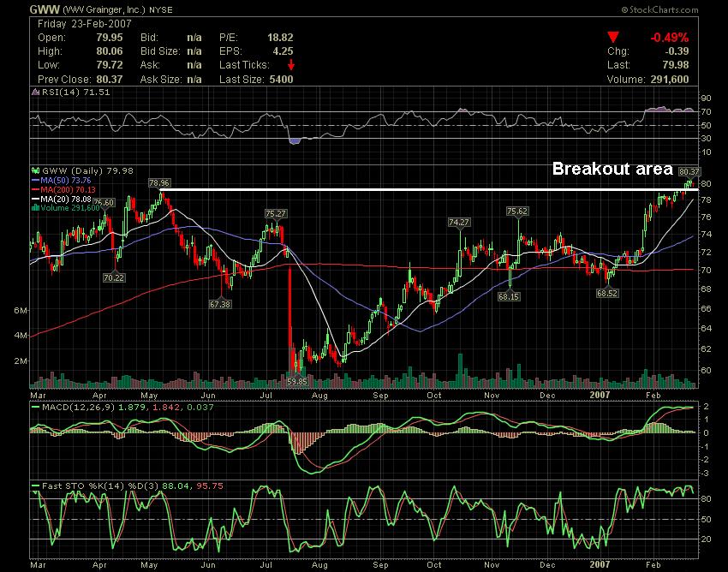Click the "70.22" low price label
The height and width of the screenshot is (572, 728).
pyautogui.click(x=114, y=277)
